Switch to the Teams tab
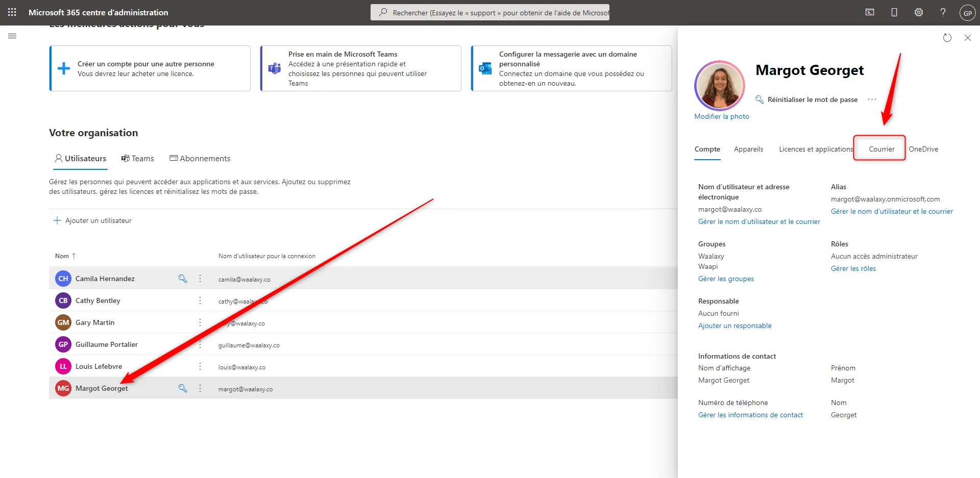Screen dimensions: 980x478 (x=137, y=159)
